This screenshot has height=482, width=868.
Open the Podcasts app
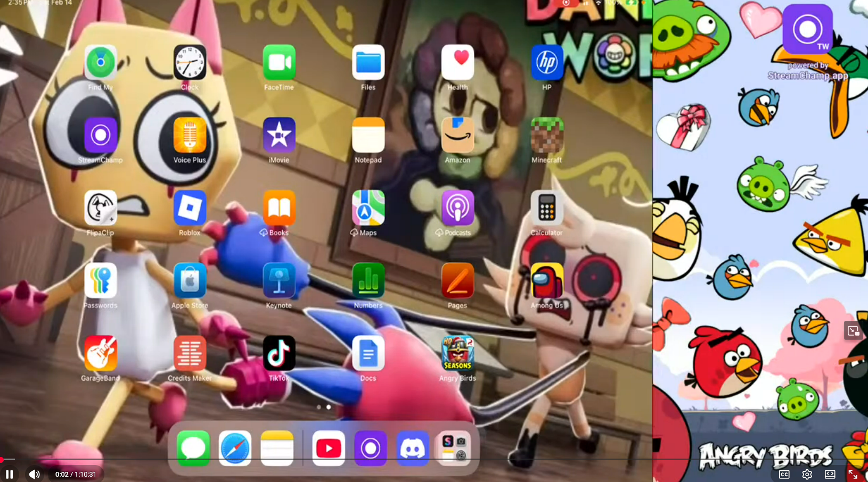(x=457, y=208)
